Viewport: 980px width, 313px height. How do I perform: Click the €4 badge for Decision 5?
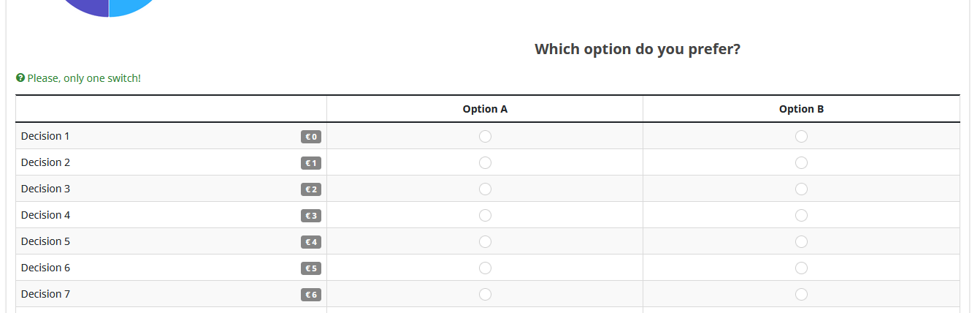tap(311, 242)
